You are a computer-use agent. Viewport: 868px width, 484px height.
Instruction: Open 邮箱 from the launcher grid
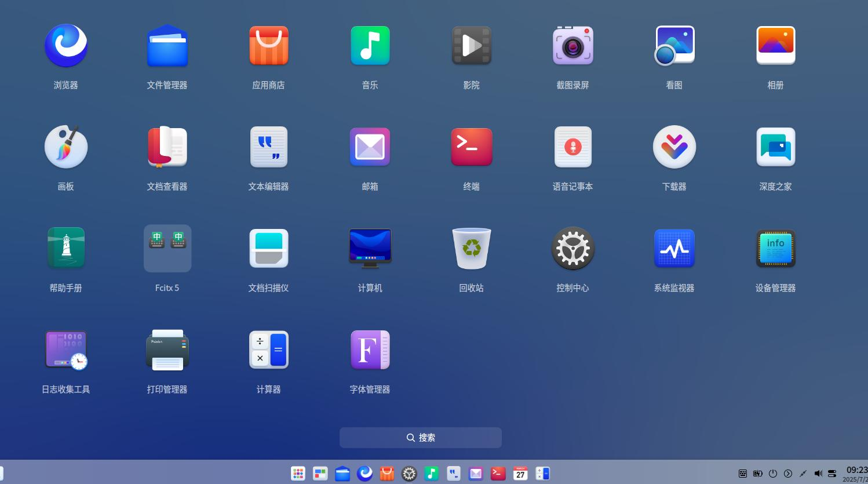pos(370,147)
